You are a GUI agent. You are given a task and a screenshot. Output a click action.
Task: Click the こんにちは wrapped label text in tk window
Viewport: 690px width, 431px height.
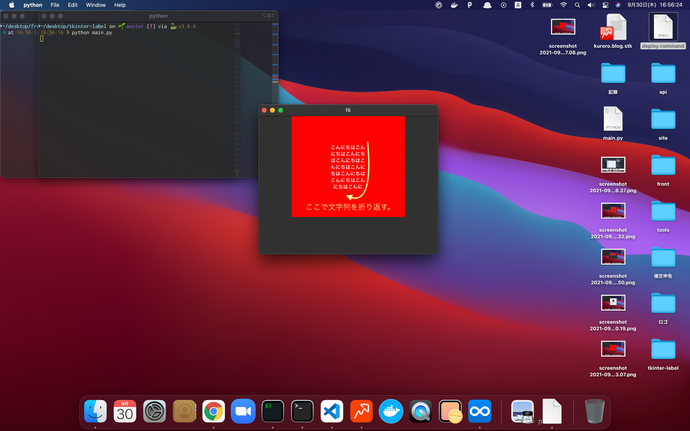(x=348, y=167)
